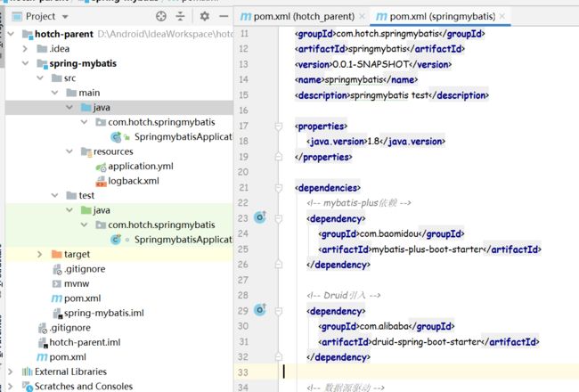Click groupId com.alibaba text
The height and width of the screenshot is (392, 579).
384,326
